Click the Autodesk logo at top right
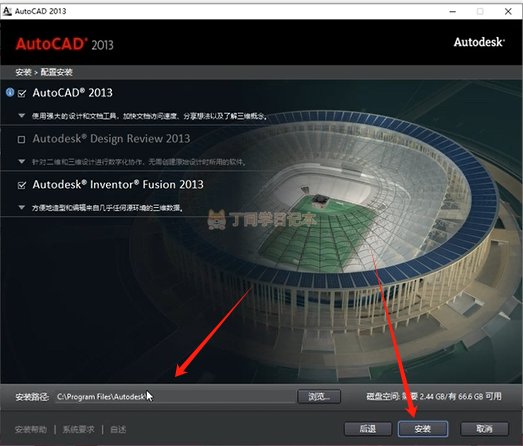 tap(479, 42)
